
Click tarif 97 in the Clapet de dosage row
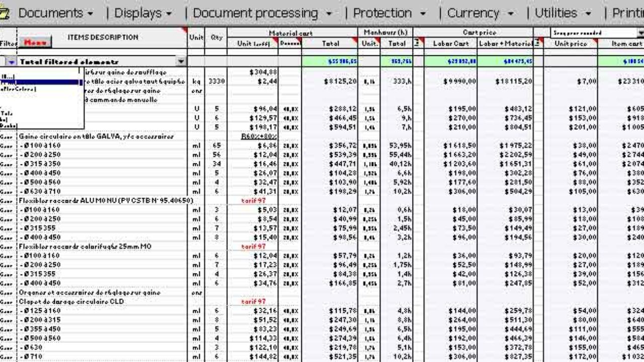pyautogui.click(x=254, y=302)
